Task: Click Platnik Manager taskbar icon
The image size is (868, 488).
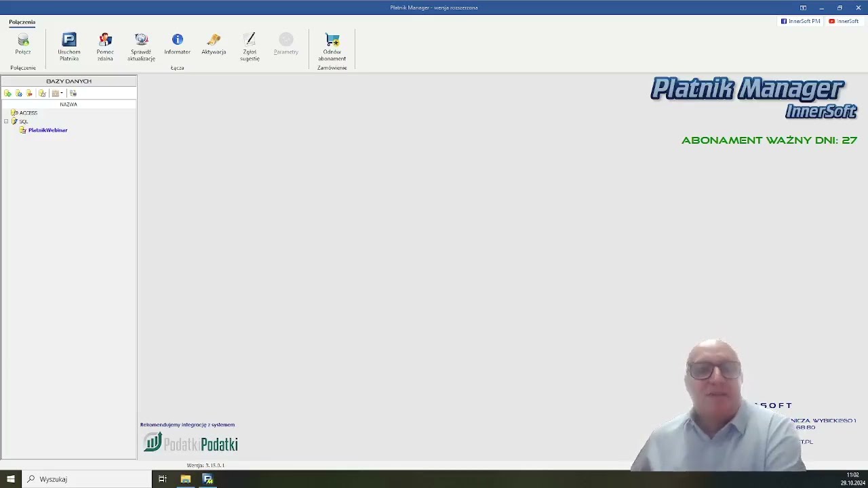Action: [208, 479]
